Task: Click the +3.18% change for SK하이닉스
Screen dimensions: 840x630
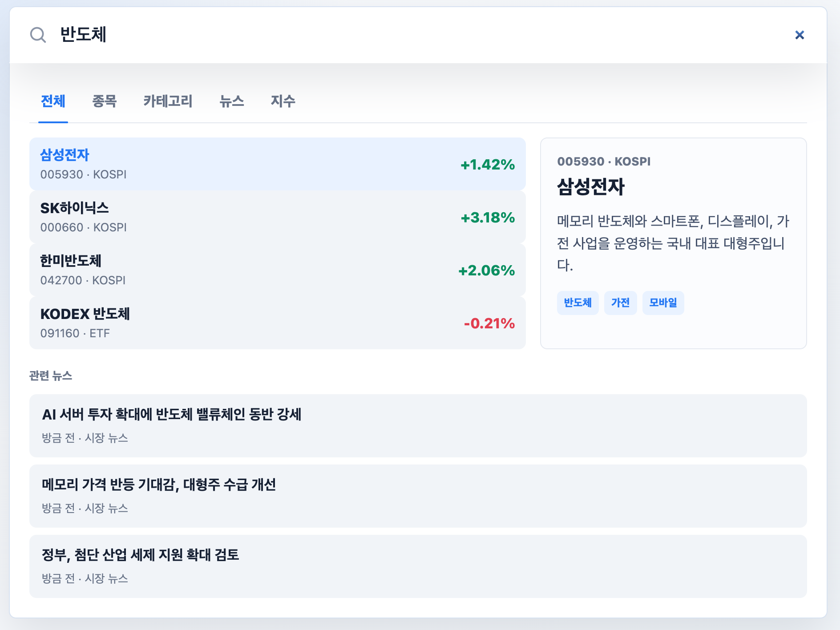Action: tap(488, 218)
